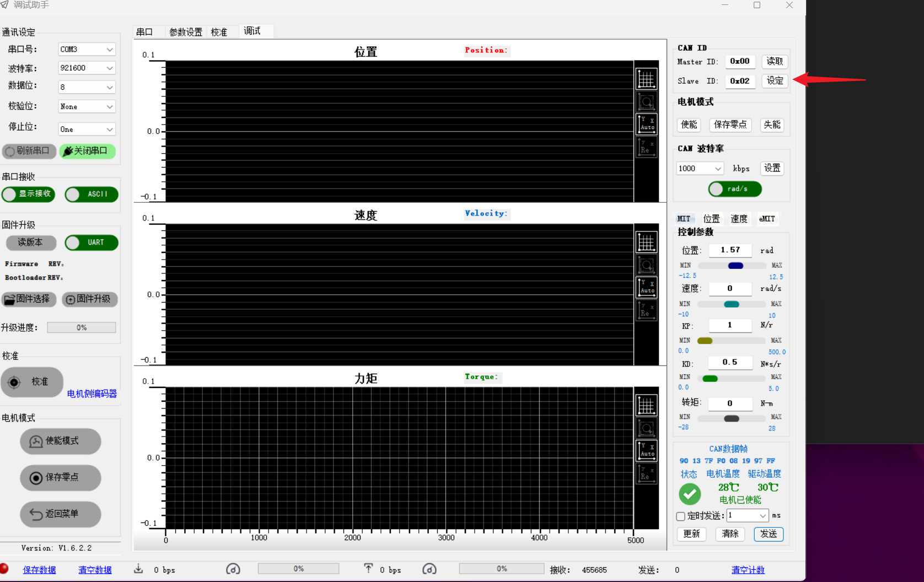This screenshot has height=582, width=924.
Task: Click zoom icon on Velocity chart
Action: pos(646,266)
